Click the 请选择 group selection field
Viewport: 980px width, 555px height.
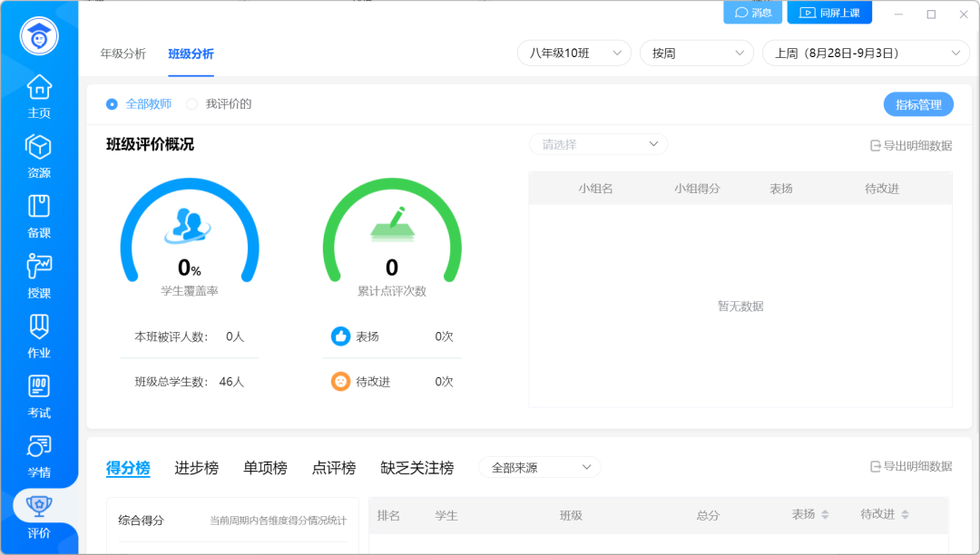tap(599, 144)
